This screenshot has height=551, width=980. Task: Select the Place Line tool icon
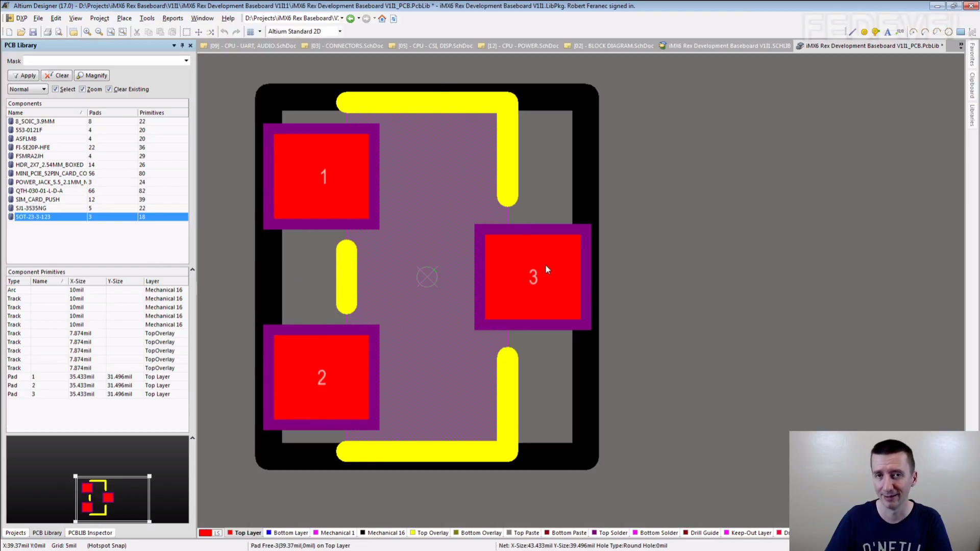(x=852, y=32)
